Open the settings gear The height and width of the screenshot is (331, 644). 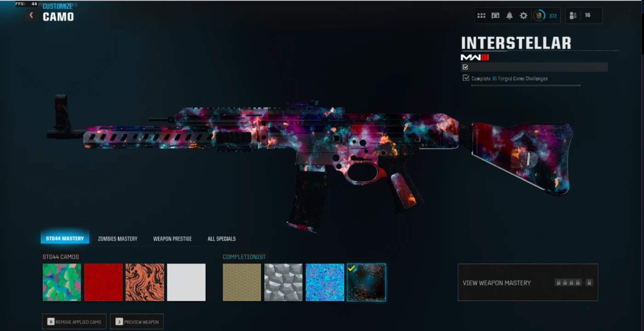click(523, 16)
